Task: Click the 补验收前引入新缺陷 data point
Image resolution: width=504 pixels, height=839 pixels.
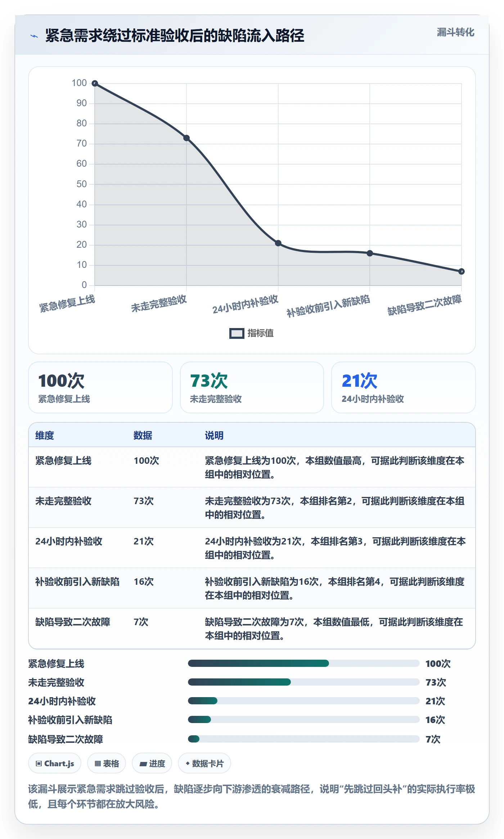Action: point(370,253)
